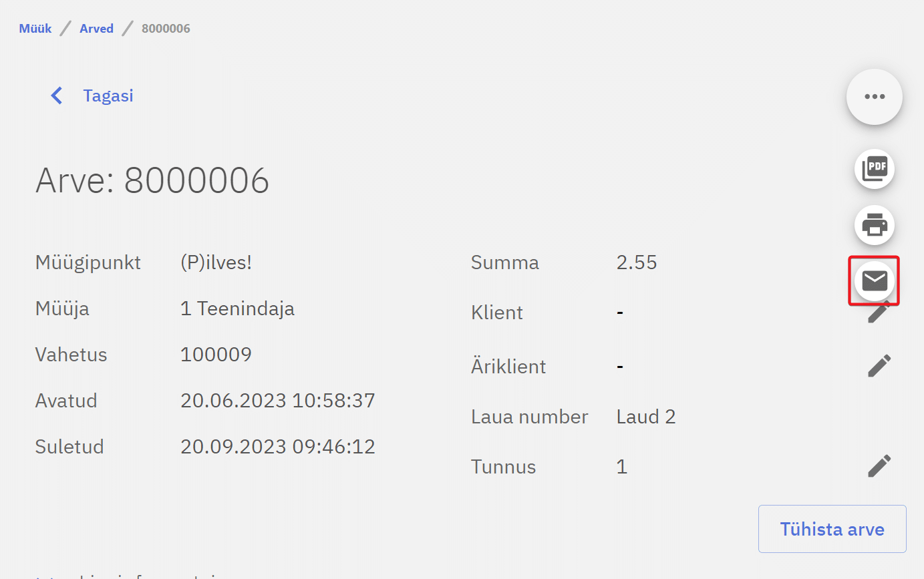Click the Laua number value Laud 2
Screen dimensions: 924x579
tap(646, 417)
